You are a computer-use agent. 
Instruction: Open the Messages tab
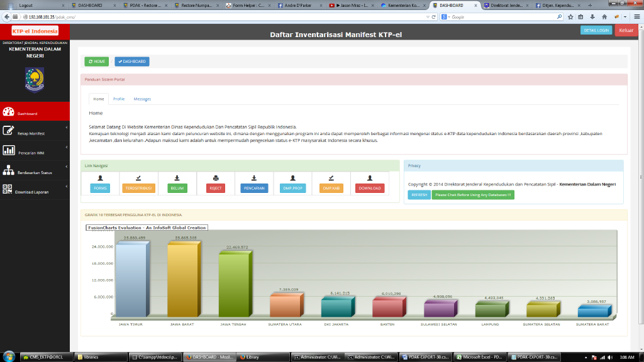pos(142,99)
